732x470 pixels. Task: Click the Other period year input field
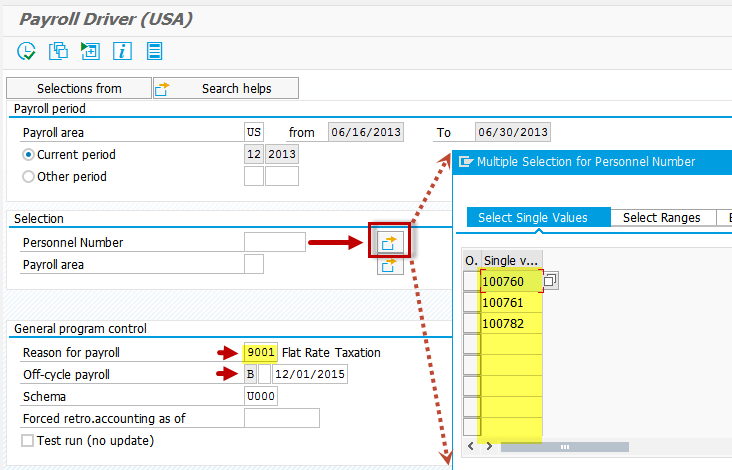282,176
